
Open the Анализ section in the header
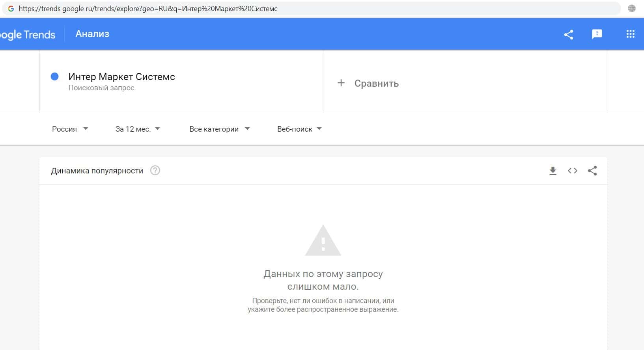pyautogui.click(x=92, y=34)
